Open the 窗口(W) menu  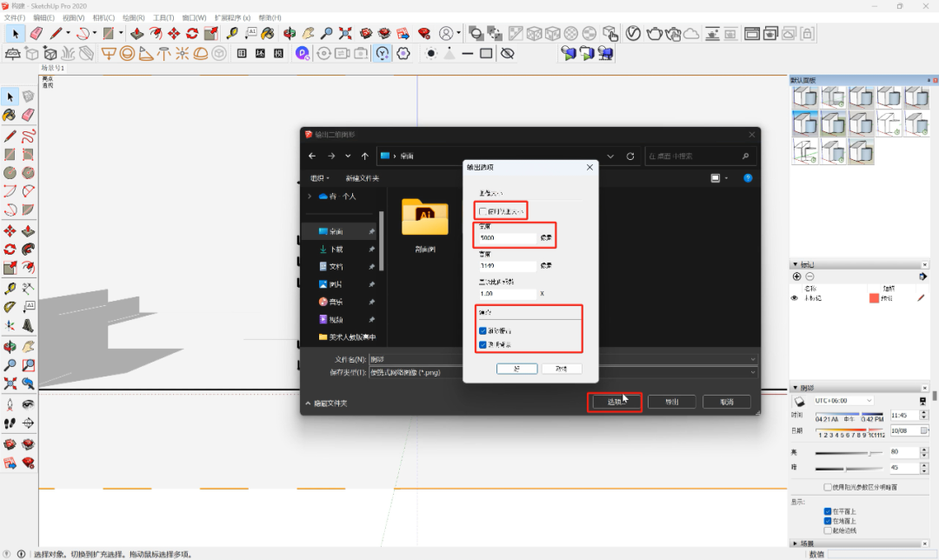tap(194, 18)
